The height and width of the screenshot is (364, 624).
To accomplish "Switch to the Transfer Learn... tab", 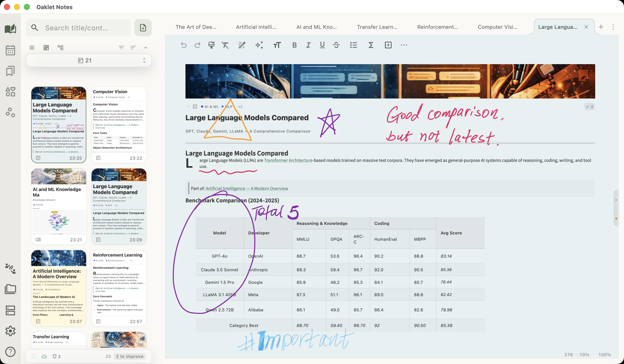I will pyautogui.click(x=377, y=27).
